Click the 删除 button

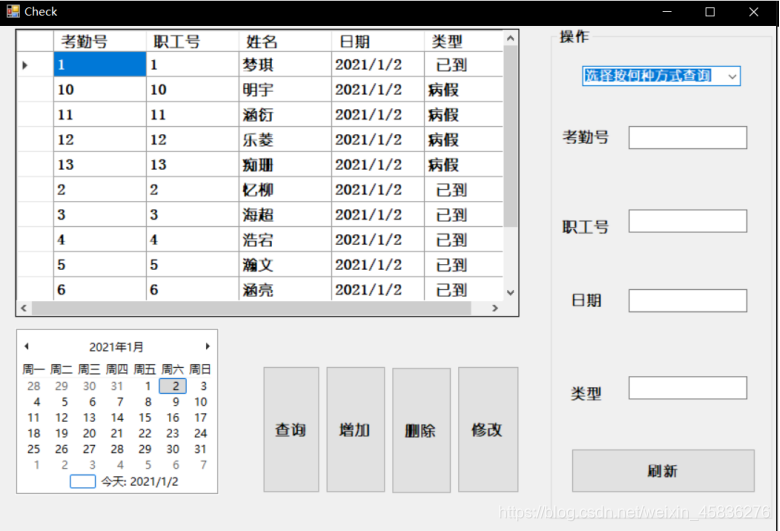[421, 430]
